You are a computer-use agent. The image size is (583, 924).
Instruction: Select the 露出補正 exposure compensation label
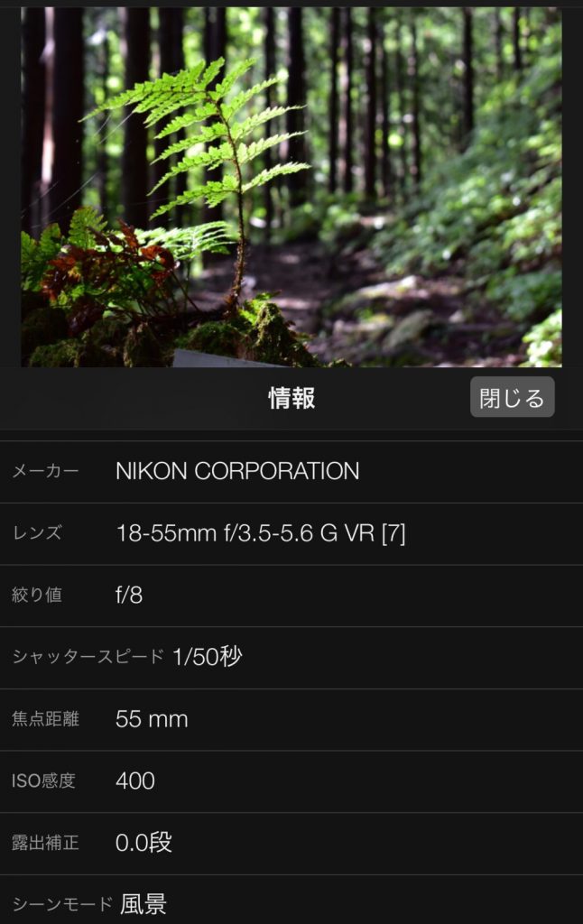[45, 843]
